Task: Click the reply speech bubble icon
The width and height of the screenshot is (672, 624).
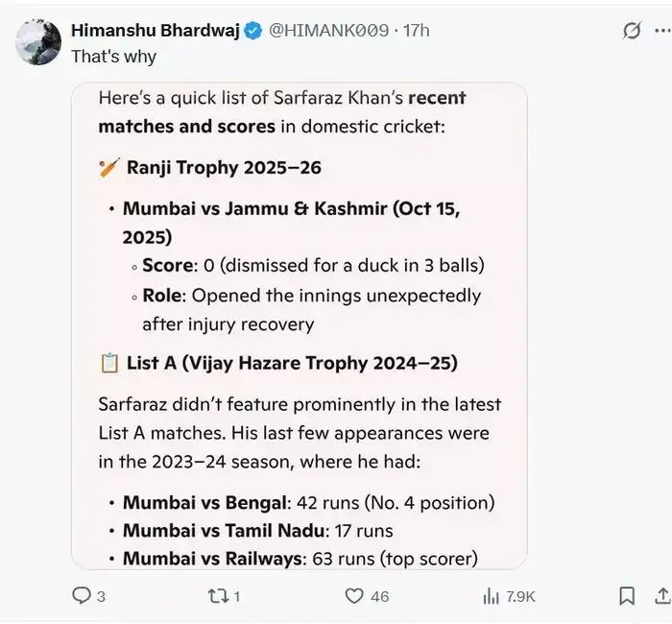Action: tap(82, 596)
